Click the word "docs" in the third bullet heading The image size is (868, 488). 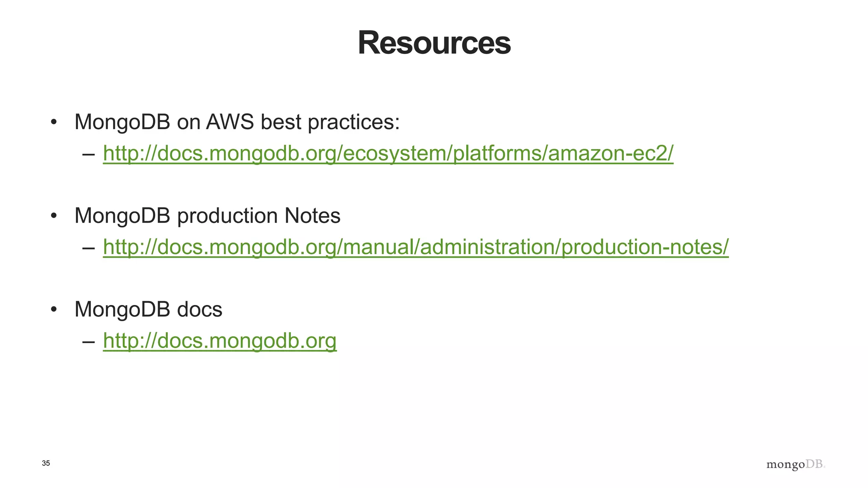click(200, 309)
